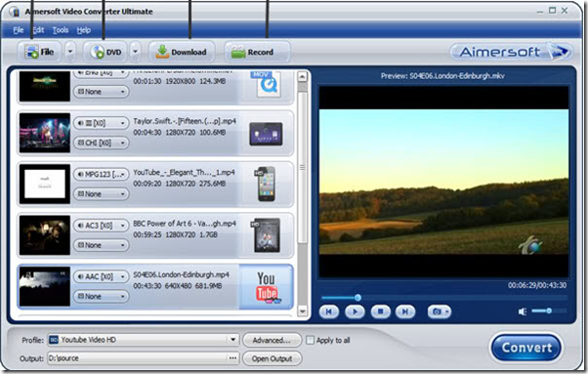Open the Profile dropdown Youtube Video HD

(144, 340)
